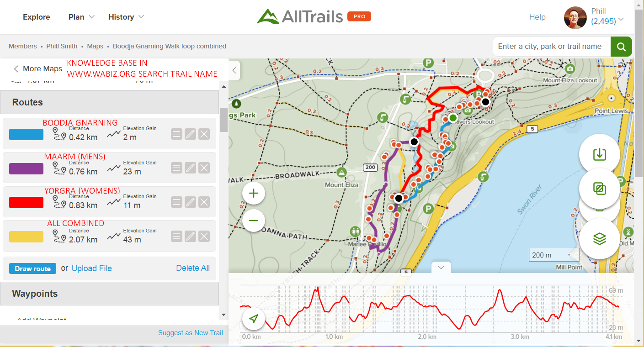Click the locate-me arrow button
The width and height of the screenshot is (644, 347).
[x=254, y=318]
